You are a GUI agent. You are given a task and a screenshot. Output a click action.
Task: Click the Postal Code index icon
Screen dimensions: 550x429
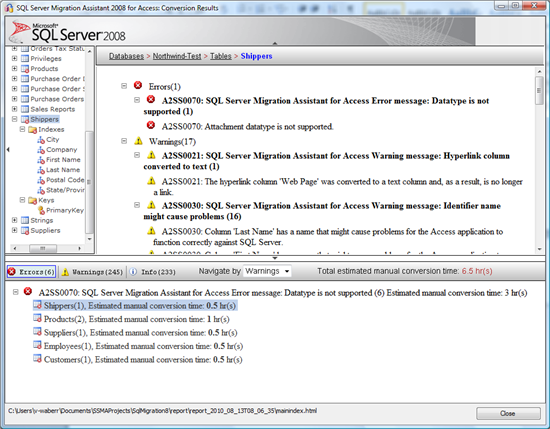point(41,180)
